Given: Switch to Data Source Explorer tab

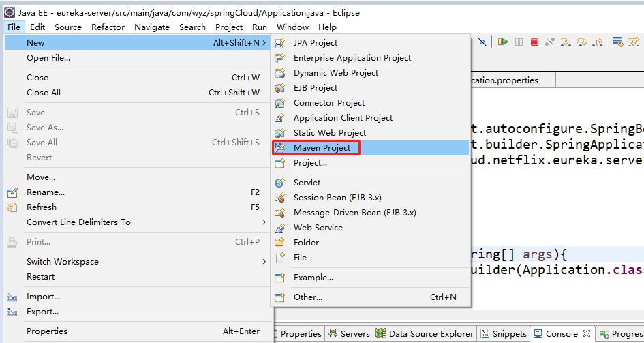Looking at the screenshot, I should click(426, 334).
